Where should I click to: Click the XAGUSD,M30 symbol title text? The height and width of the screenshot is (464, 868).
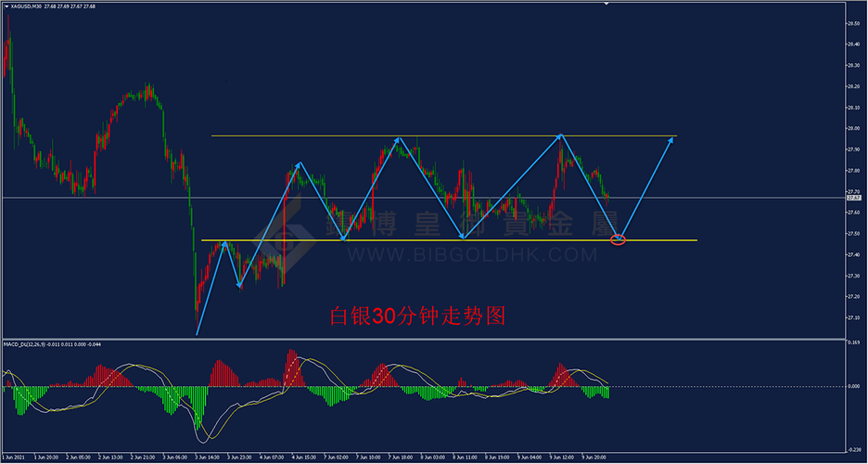(26, 7)
